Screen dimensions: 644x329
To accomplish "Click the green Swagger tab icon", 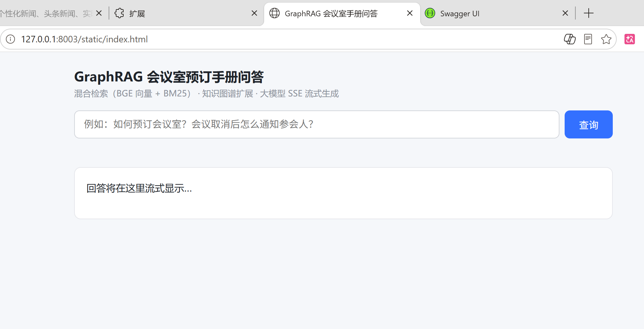I will pos(430,13).
